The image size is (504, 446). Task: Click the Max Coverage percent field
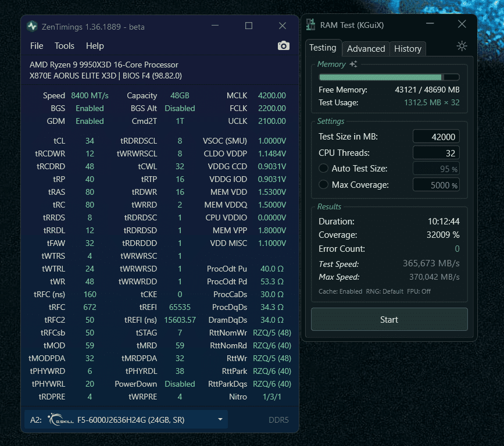[436, 185]
